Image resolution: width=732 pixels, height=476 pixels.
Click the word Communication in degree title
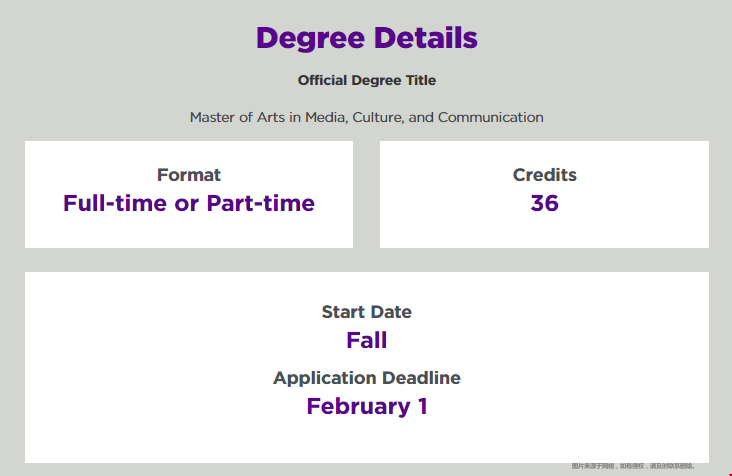coord(491,117)
